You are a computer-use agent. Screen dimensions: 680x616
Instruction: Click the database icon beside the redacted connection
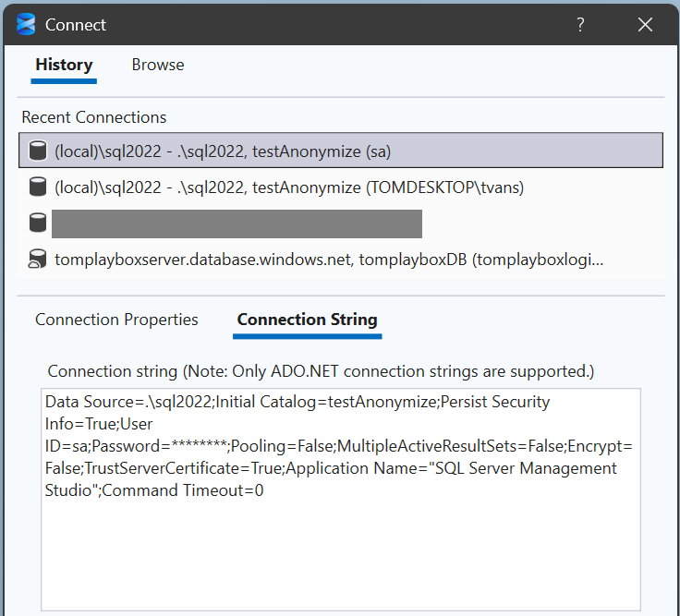(38, 223)
